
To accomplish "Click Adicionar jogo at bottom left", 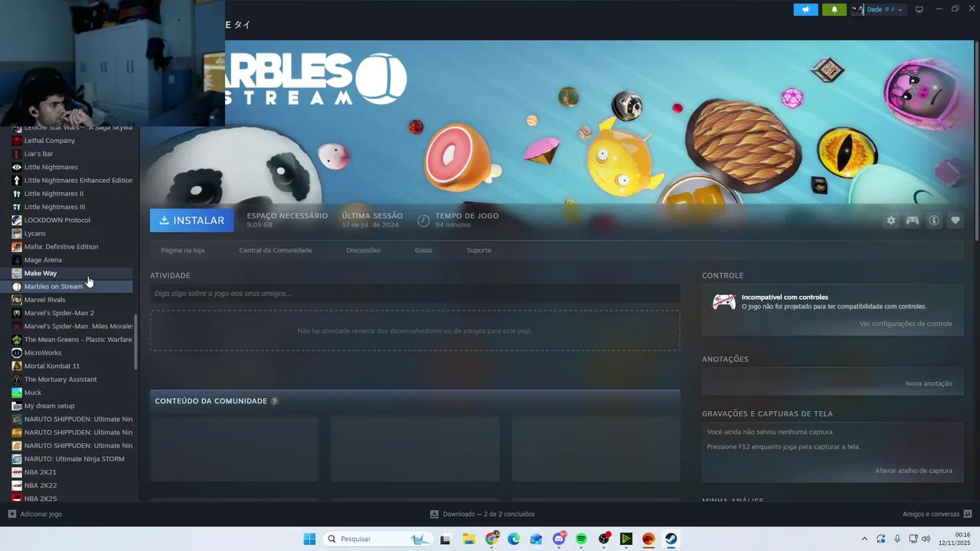I will [35, 514].
